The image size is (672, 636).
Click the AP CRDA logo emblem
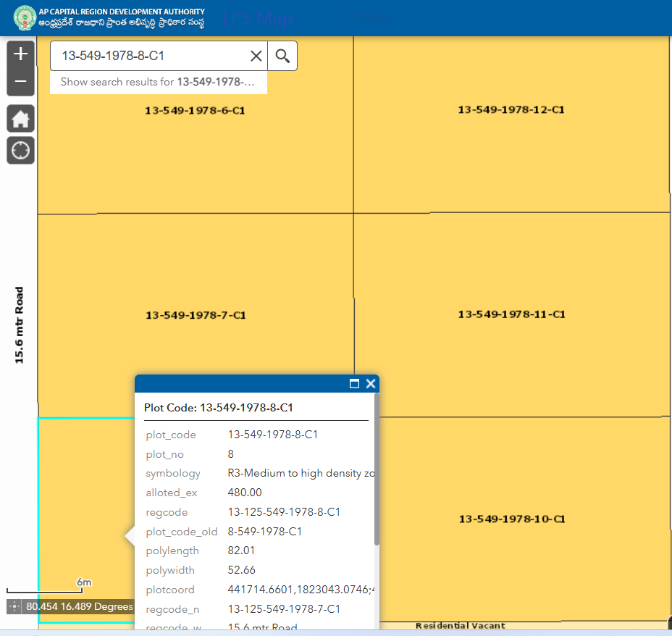click(x=26, y=18)
